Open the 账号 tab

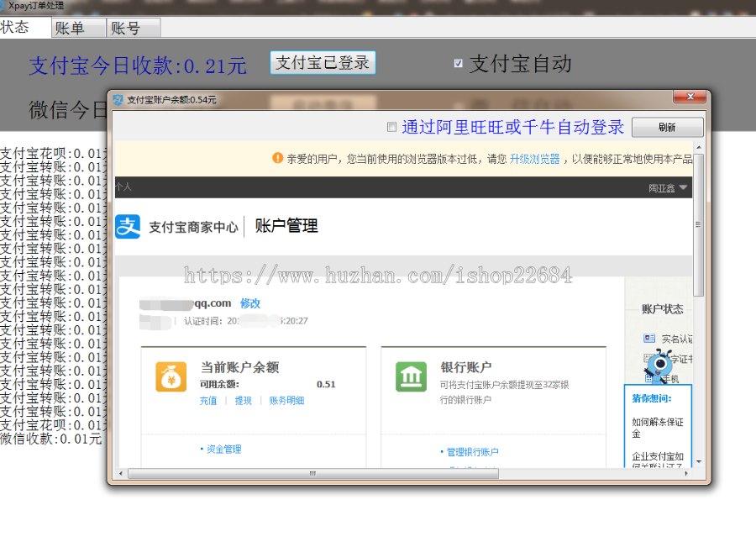pyautogui.click(x=133, y=28)
